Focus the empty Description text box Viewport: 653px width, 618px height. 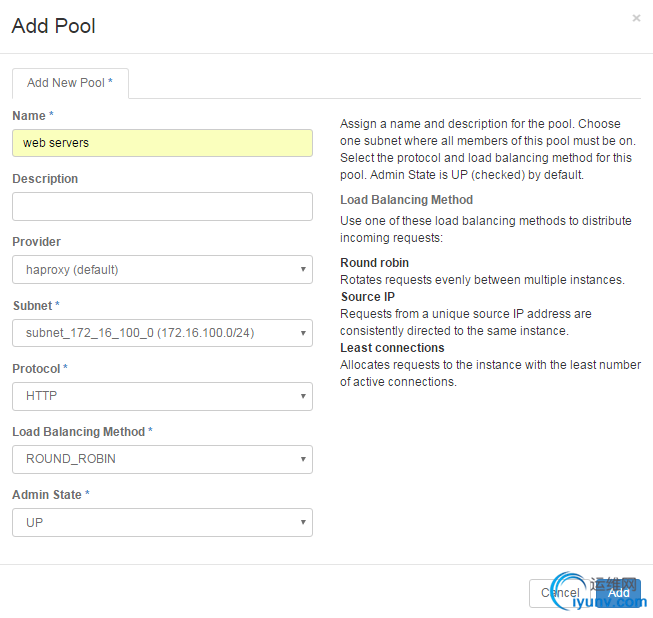(162, 206)
